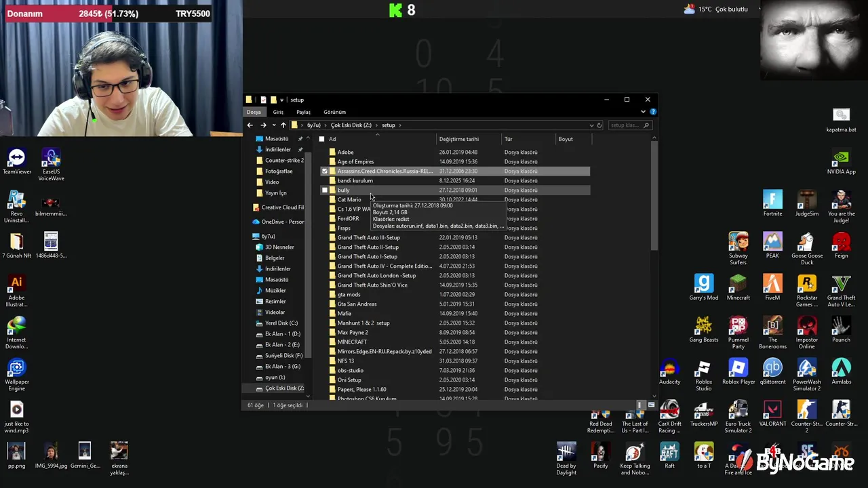Screen dimensions: 868x488
Task: Launch Raft game icon
Action: point(670,455)
